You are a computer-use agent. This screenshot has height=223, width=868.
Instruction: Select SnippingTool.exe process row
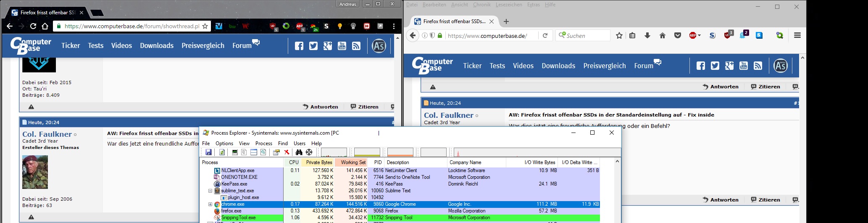click(400, 218)
